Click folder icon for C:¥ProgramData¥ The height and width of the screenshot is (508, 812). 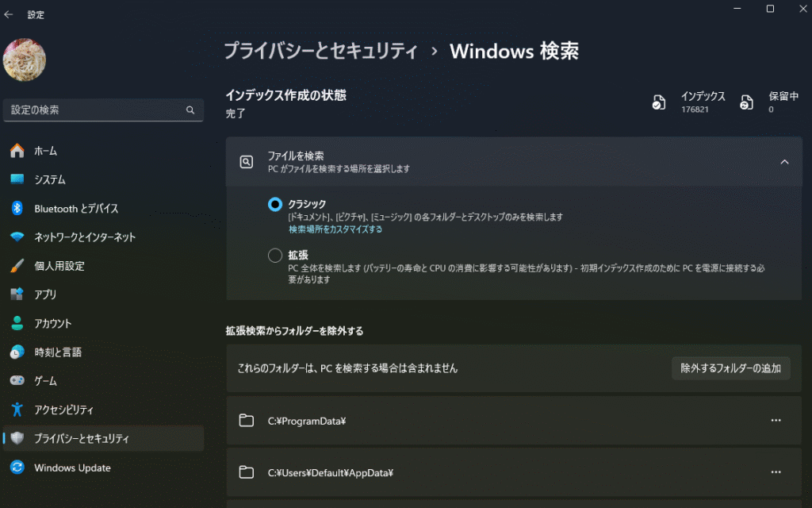point(247,421)
